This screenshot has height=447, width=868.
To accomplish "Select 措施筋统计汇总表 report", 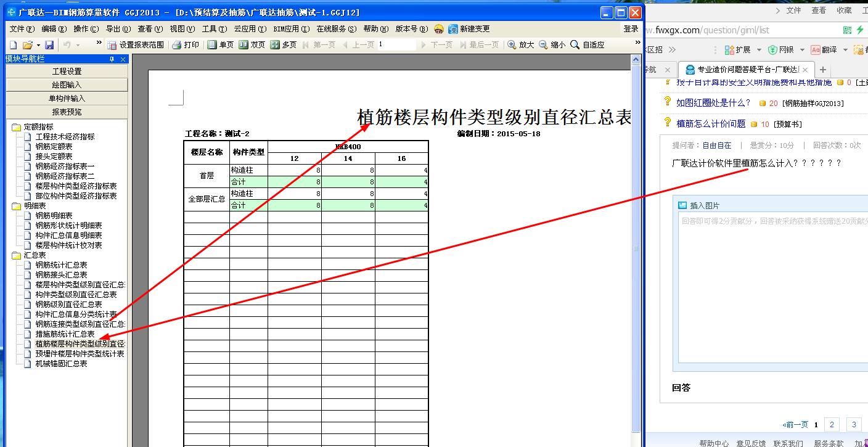I will (x=65, y=334).
